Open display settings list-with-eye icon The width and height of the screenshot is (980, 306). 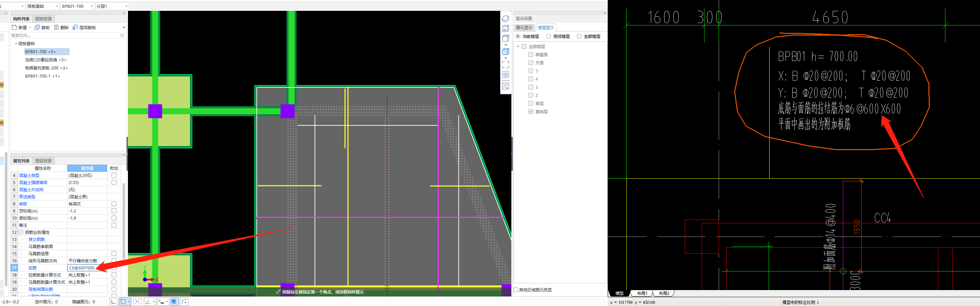tap(505, 87)
